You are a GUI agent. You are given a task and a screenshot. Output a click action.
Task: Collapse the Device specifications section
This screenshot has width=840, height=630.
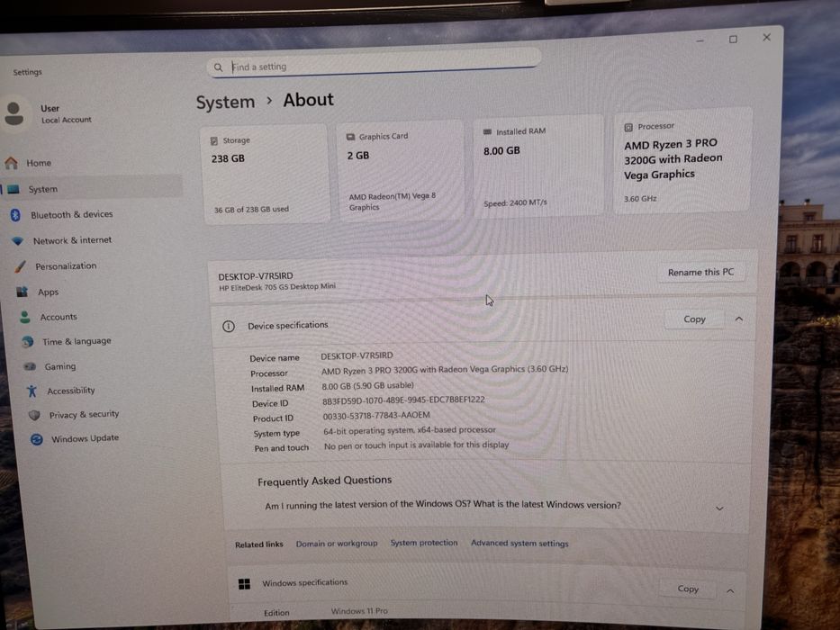[739, 319]
